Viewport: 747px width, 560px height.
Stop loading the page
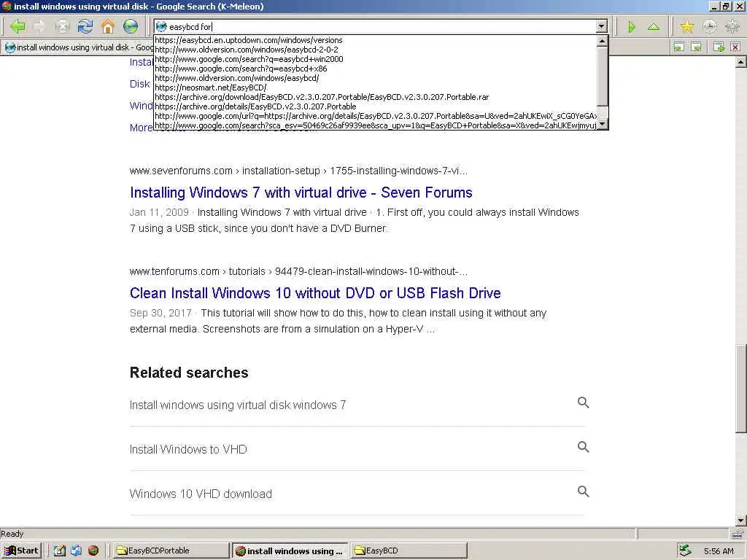point(63,26)
